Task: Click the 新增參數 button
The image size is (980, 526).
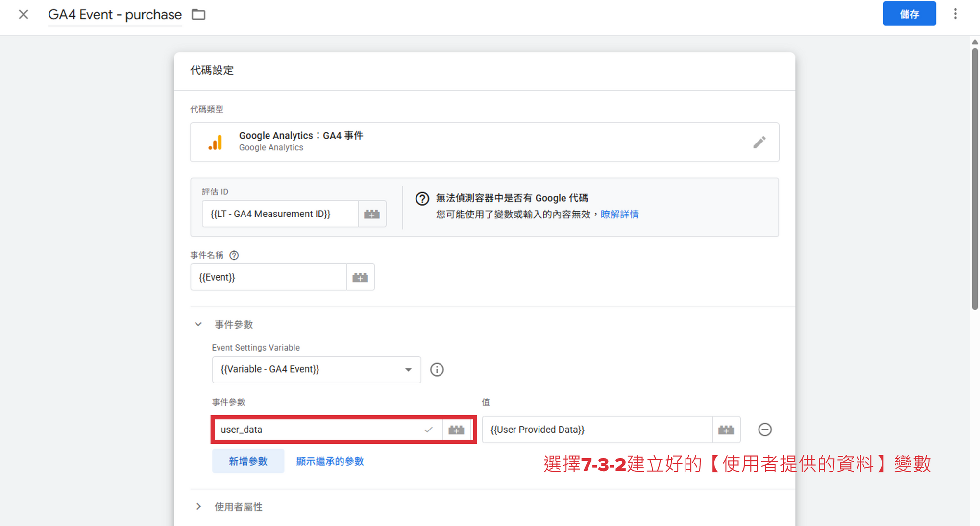Action: (248, 461)
